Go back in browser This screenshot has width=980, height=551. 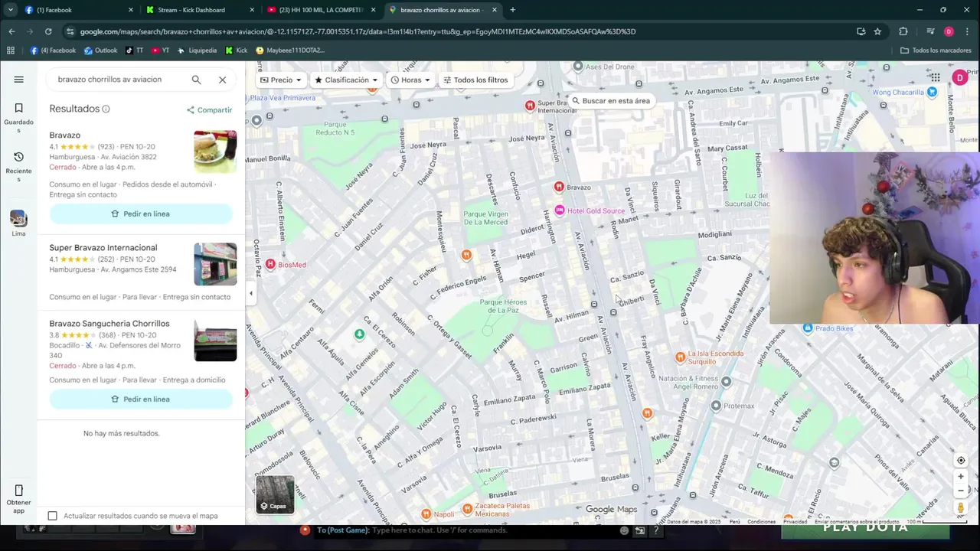11,31
